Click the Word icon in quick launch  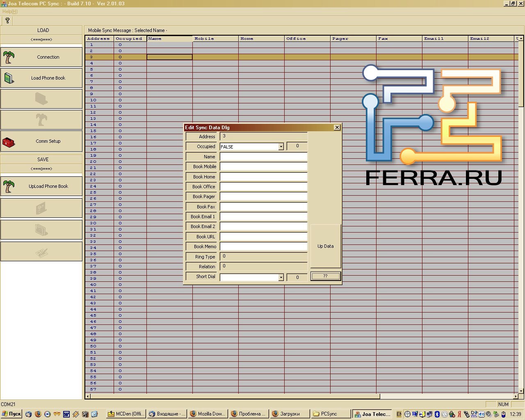pyautogui.click(x=66, y=414)
